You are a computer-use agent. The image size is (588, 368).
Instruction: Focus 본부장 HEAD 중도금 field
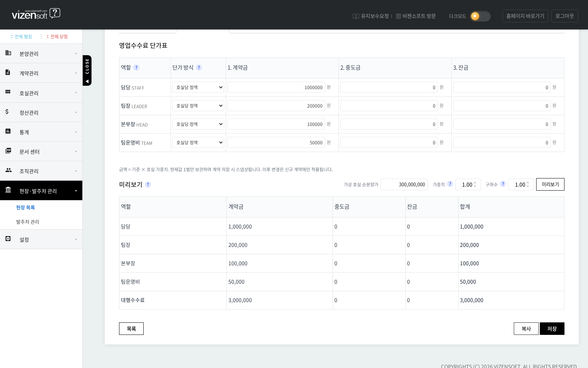[389, 124]
